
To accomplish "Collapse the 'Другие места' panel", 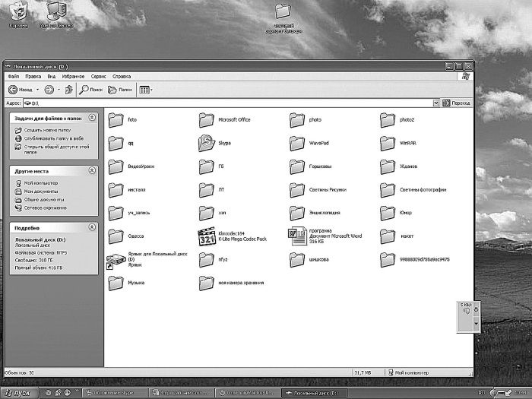I will tap(92, 171).
